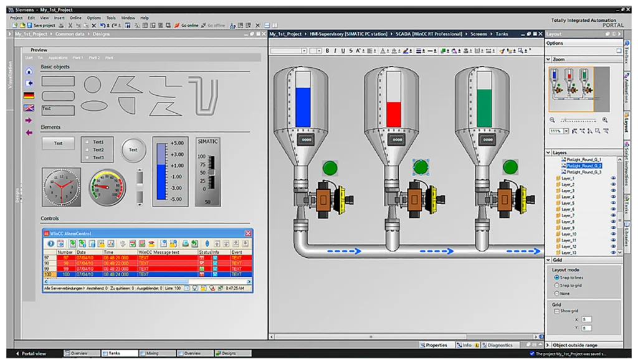This screenshot has height=364, width=638.
Task: Select the German flag language icon
Action: [x=29, y=95]
